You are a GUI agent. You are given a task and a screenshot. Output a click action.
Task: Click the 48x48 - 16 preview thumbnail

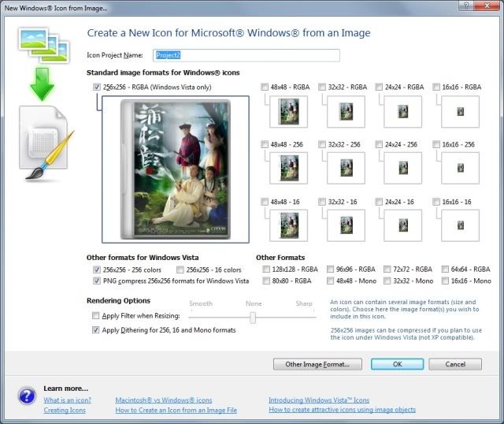[x=289, y=225]
